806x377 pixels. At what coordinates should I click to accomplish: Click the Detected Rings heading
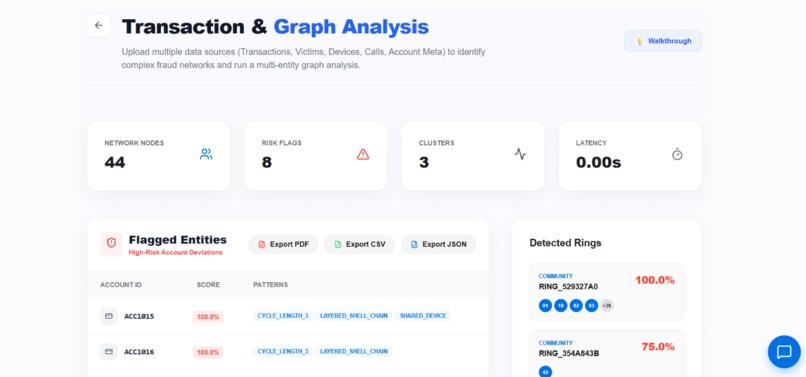[565, 243]
